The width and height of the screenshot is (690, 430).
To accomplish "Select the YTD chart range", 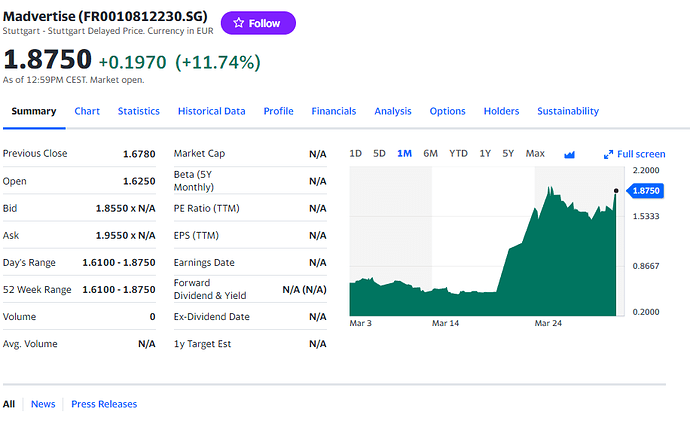I will point(458,154).
